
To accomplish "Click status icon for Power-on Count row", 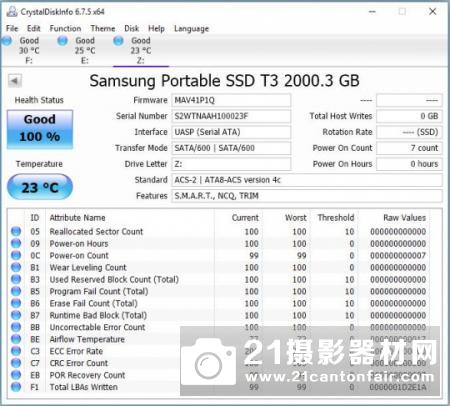I will 16,255.
